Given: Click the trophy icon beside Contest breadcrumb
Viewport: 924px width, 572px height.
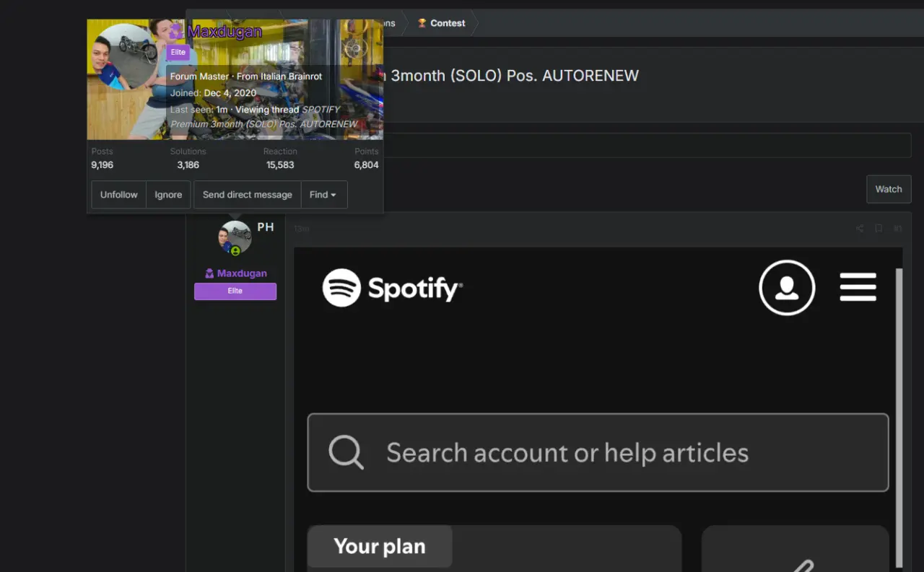Looking at the screenshot, I should point(422,23).
